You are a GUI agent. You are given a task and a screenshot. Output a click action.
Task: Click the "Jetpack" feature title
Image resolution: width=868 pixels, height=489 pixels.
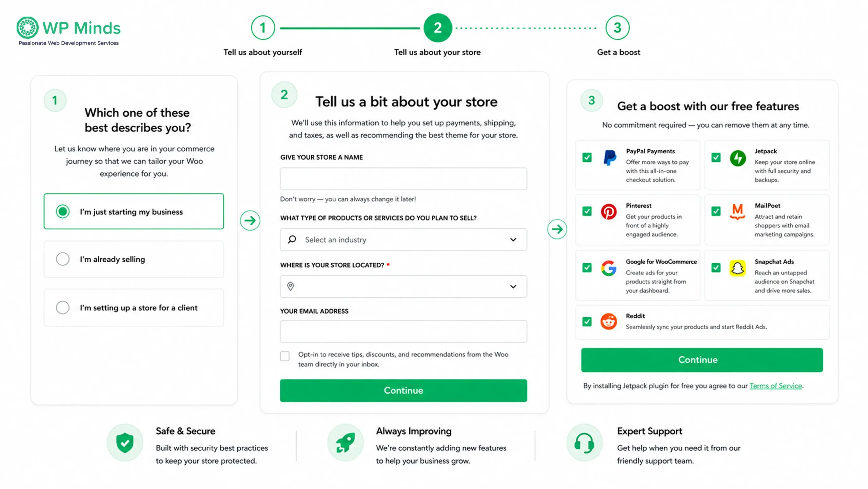(x=766, y=151)
